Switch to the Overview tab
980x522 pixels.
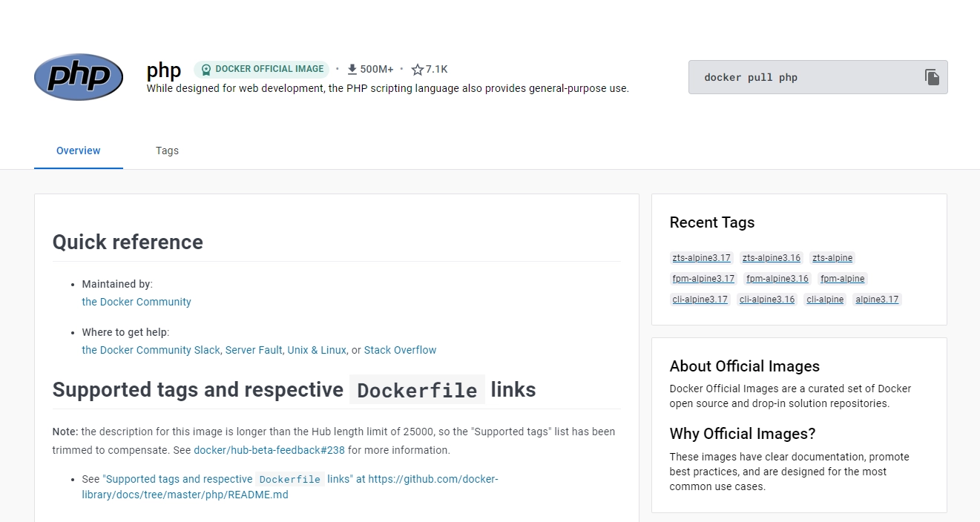[79, 151]
